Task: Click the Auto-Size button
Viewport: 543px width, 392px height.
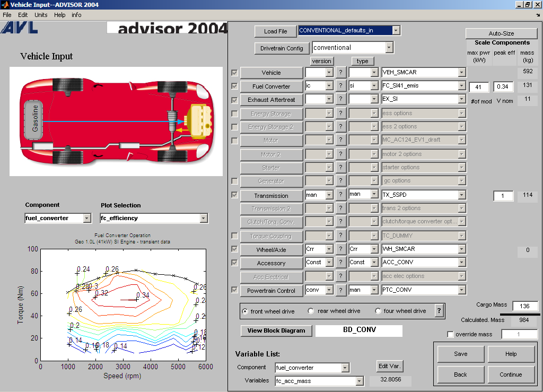Action: pos(501,33)
